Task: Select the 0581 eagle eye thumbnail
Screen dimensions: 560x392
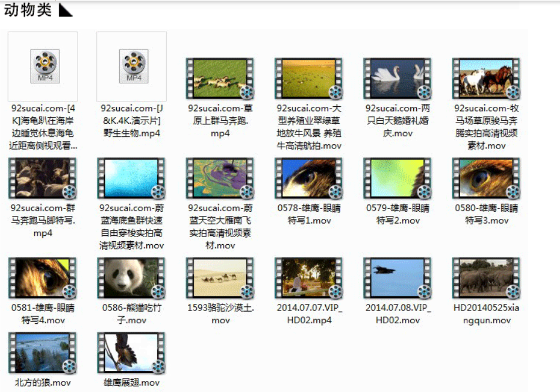Action: 42,278
